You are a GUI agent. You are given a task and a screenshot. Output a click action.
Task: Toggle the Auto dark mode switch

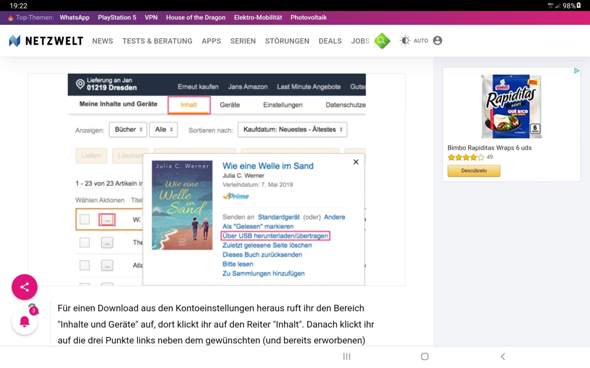tap(414, 41)
